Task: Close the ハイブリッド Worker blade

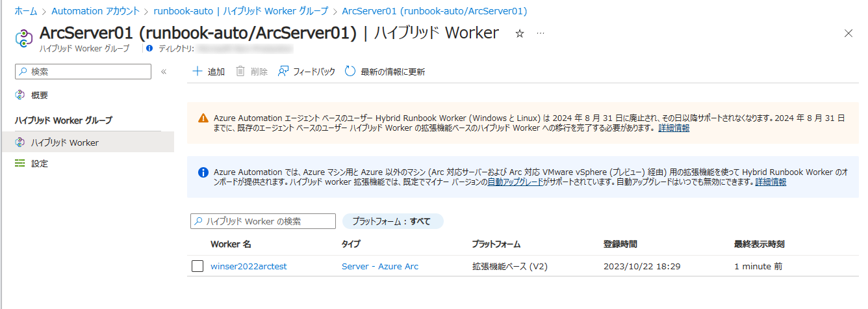Action: click(848, 33)
